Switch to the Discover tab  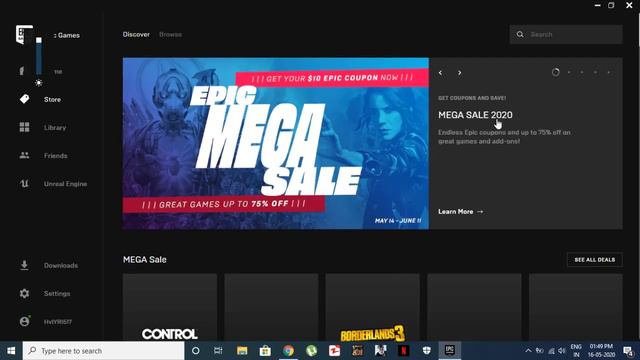136,34
